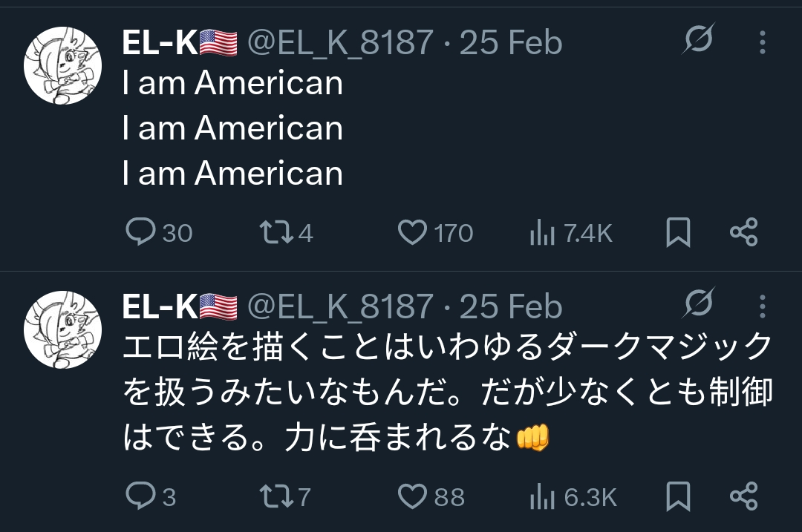The image size is (802, 532).
Task: Reply to the Japanese tweet
Action: (140, 496)
